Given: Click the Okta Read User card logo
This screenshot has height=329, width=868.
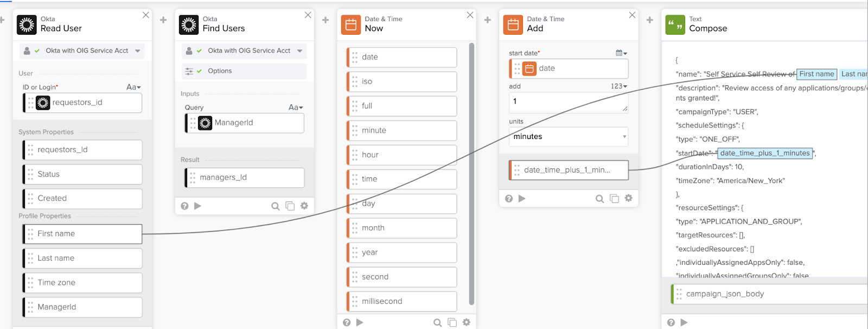Looking at the screenshot, I should coord(27,25).
